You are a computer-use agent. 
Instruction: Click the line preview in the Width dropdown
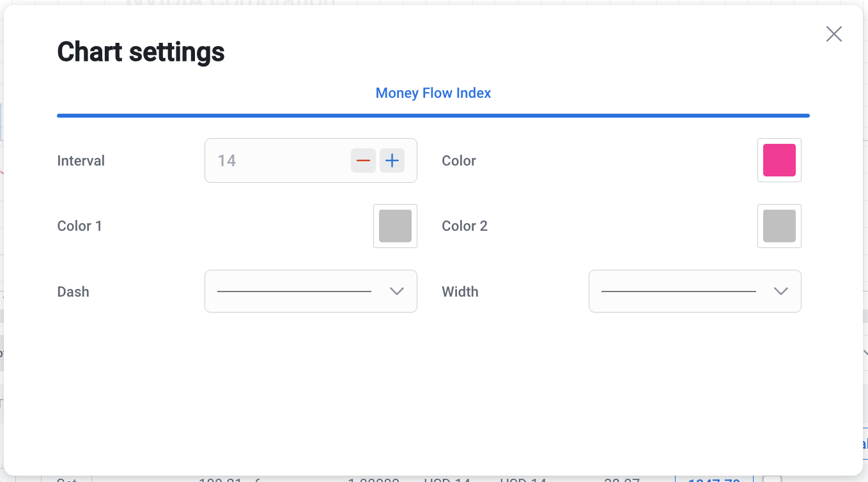tap(678, 292)
